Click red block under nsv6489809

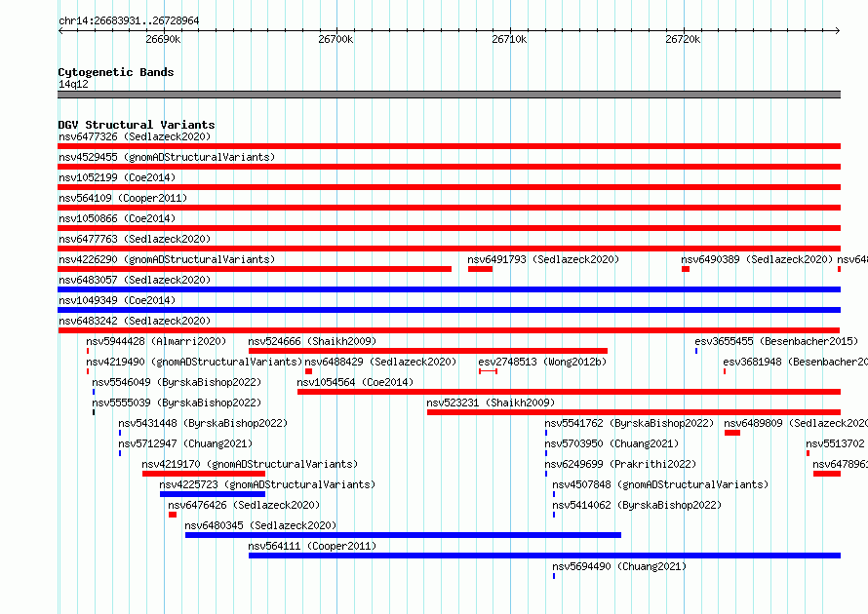pos(732,433)
